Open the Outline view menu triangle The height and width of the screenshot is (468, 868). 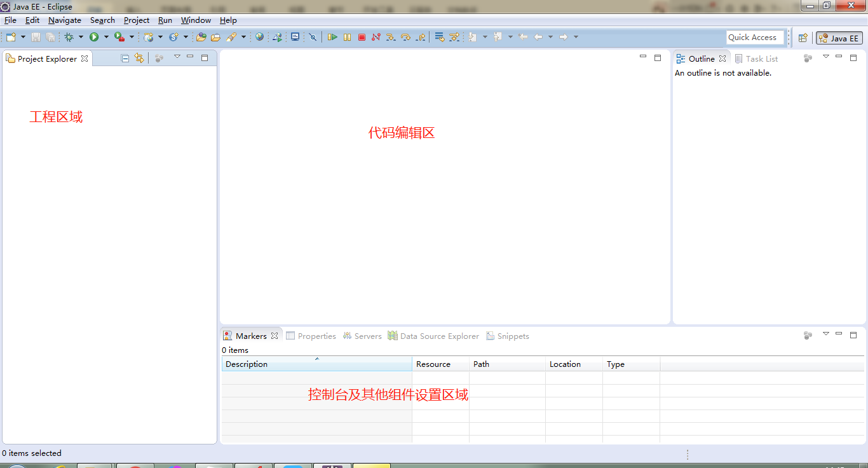826,57
